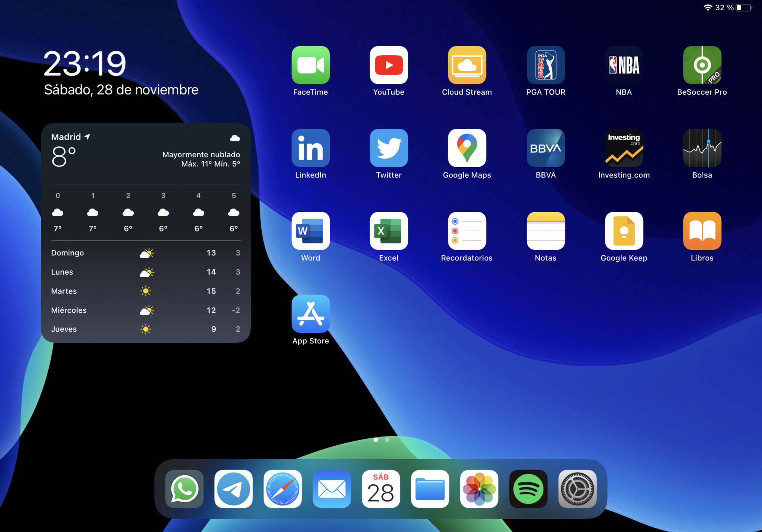Launch Investing.com app
The image size is (762, 532).
[624, 148]
